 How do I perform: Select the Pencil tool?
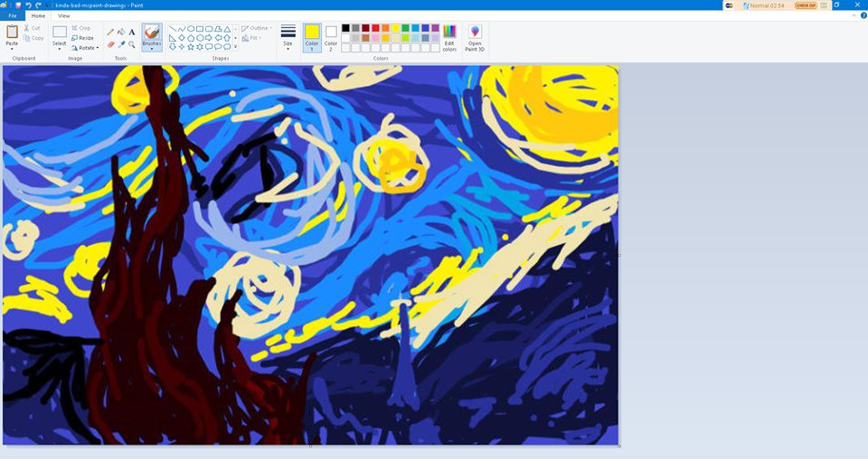point(110,32)
